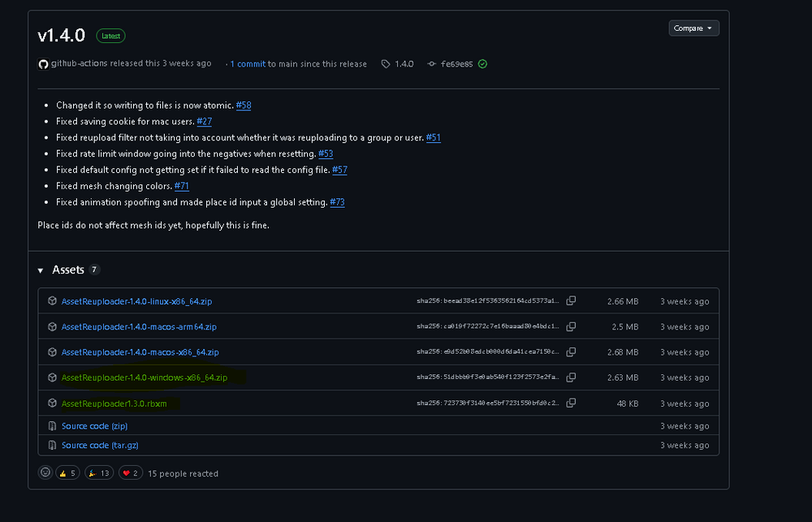Download AssetReuploader-1.4.0-linux-x86_64.zip
Screen dimensions: 812x522
(136, 301)
